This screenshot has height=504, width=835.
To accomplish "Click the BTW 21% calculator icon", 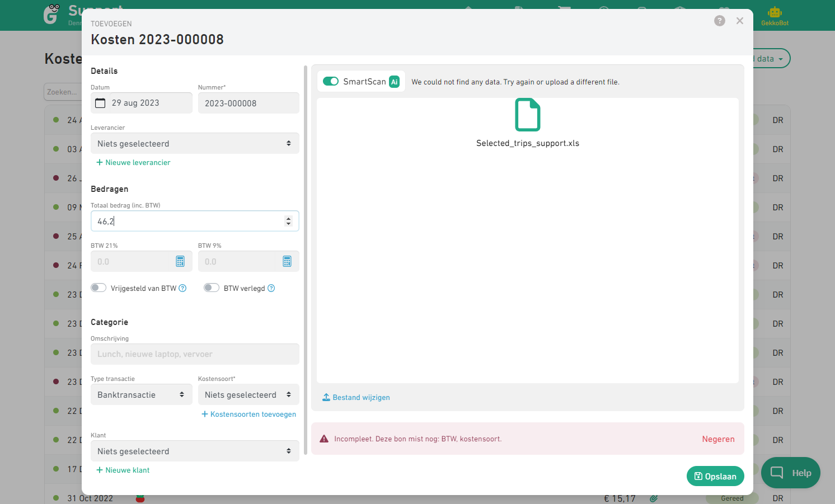I will pos(180,261).
